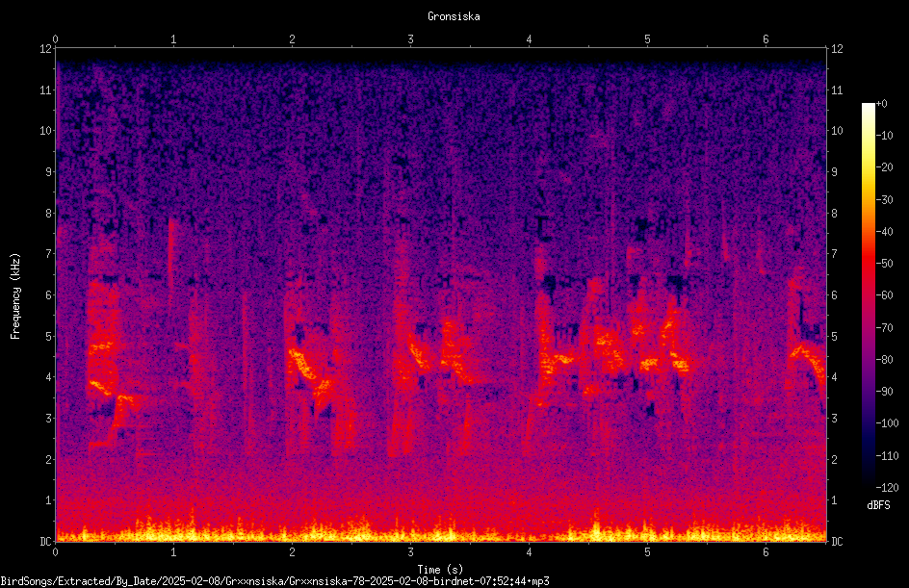Click the 12 kHz label on left axis
This screenshot has width=909, height=588.
(46, 49)
